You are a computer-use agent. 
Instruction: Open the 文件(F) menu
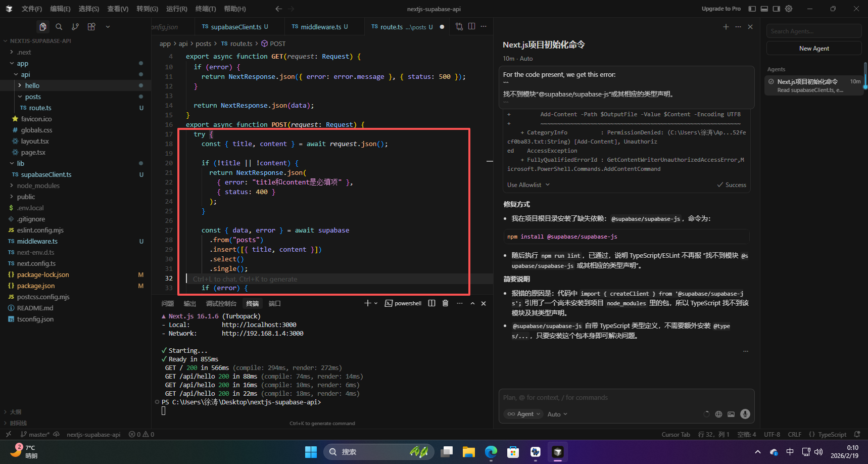(x=32, y=9)
